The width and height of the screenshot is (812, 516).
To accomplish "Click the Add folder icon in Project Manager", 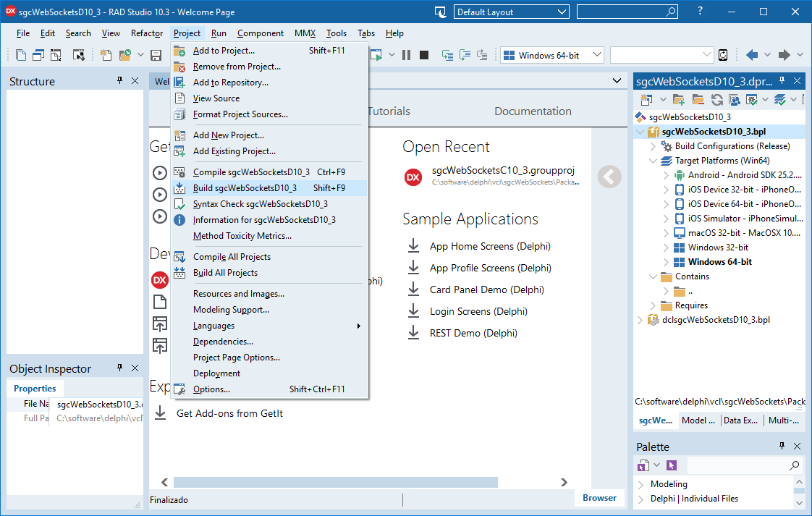I will point(678,99).
